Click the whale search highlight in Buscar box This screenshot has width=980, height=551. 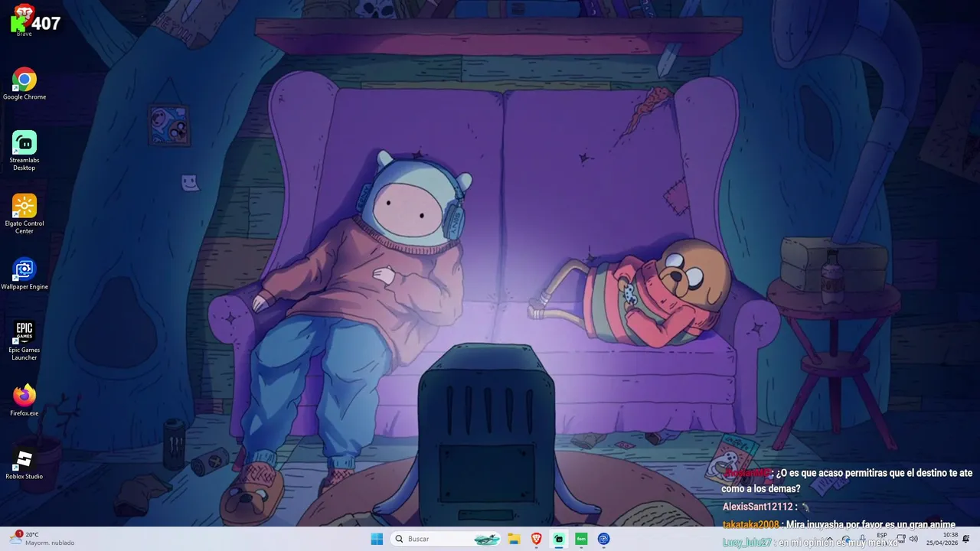(487, 539)
